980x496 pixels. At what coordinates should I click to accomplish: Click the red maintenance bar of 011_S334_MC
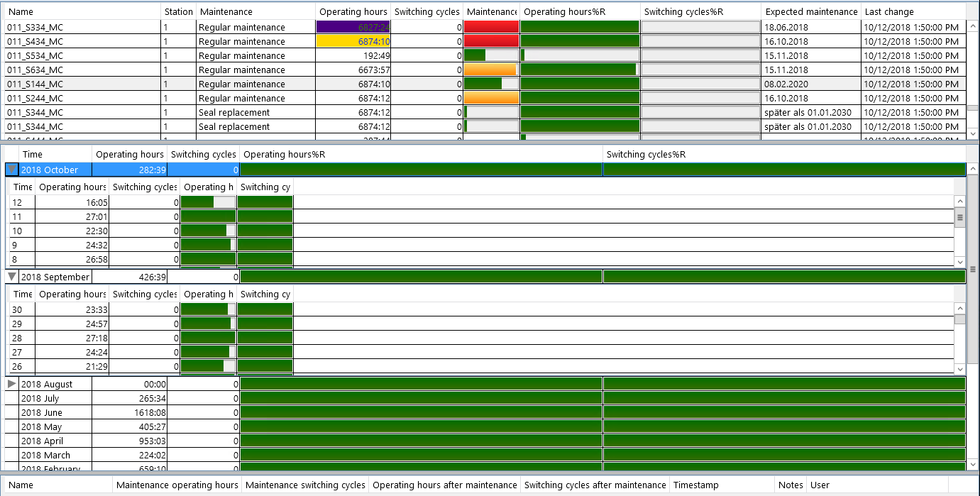[x=491, y=27]
